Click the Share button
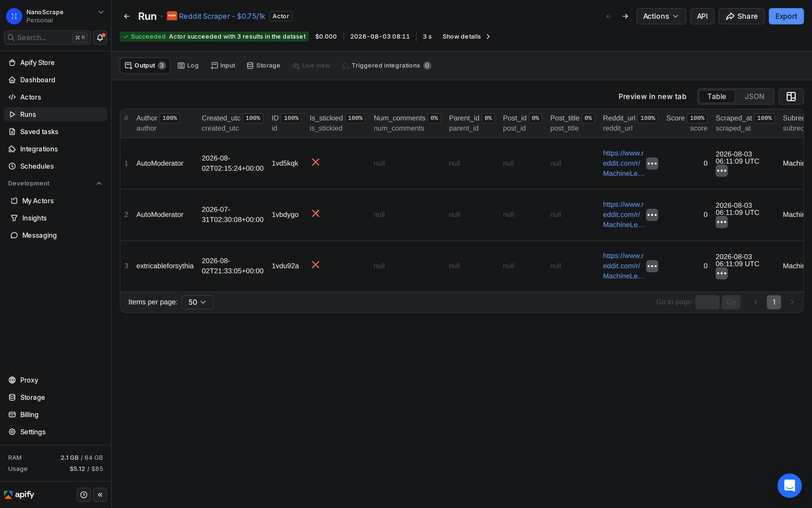 741,16
